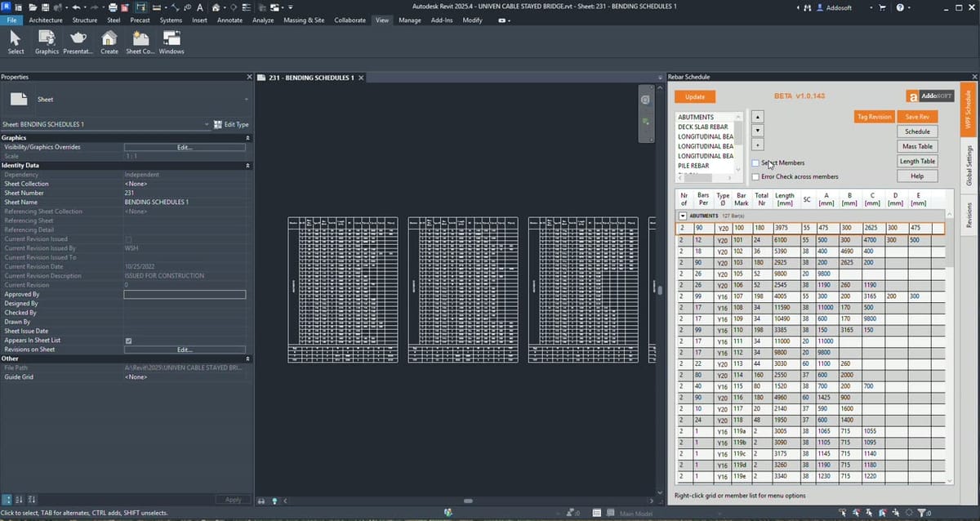This screenshot has height=521, width=980.
Task: Open the Create panel house icon
Action: coord(109,42)
